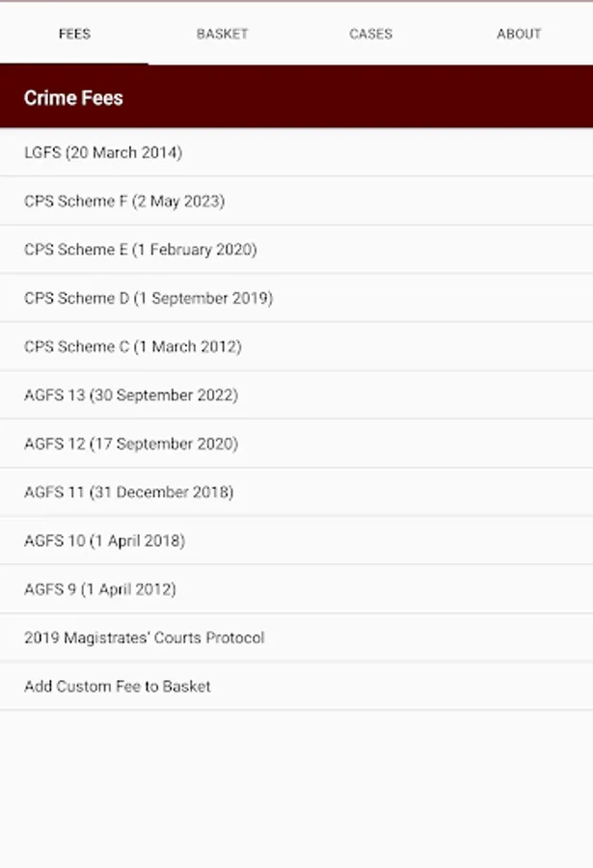Select AGFS 9 (1 April 2012)
Image resolution: width=593 pixels, height=868 pixels.
[100, 589]
